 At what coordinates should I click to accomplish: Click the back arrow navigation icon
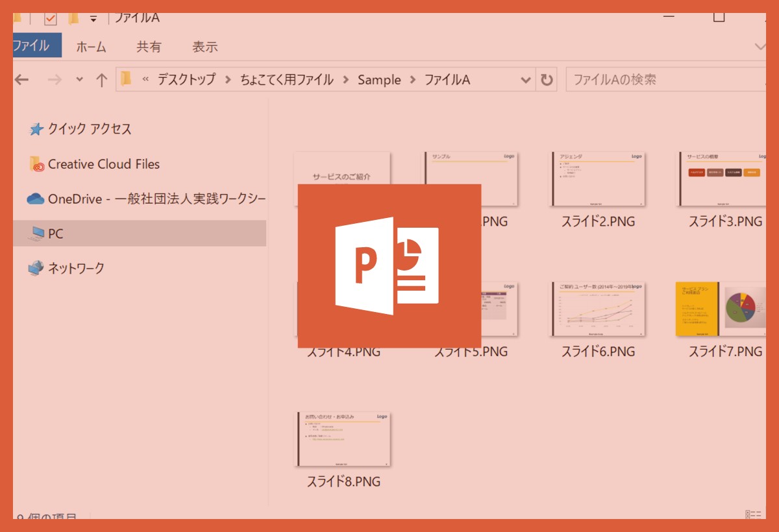pos(22,80)
